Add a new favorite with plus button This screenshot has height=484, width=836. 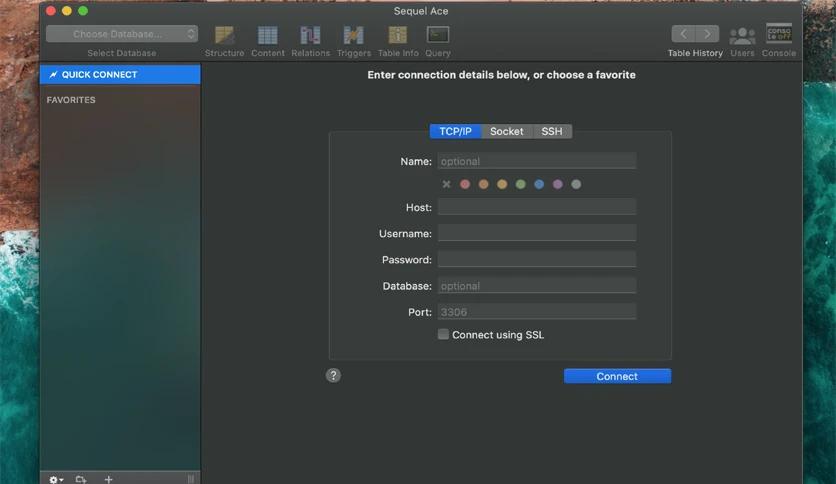pos(108,479)
